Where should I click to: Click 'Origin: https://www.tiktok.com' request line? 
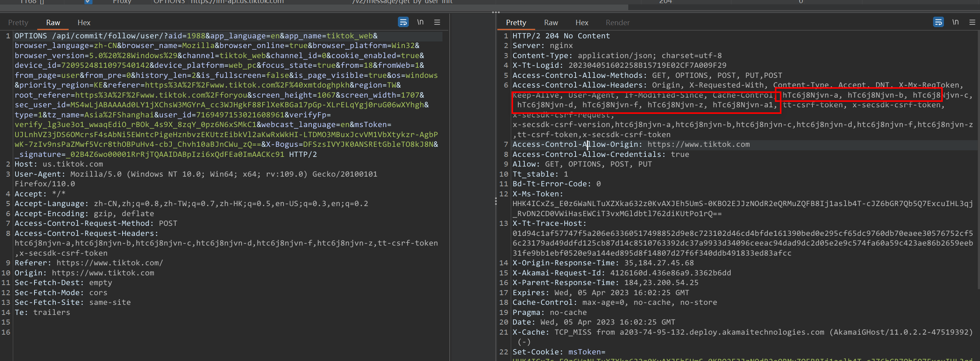coord(84,273)
